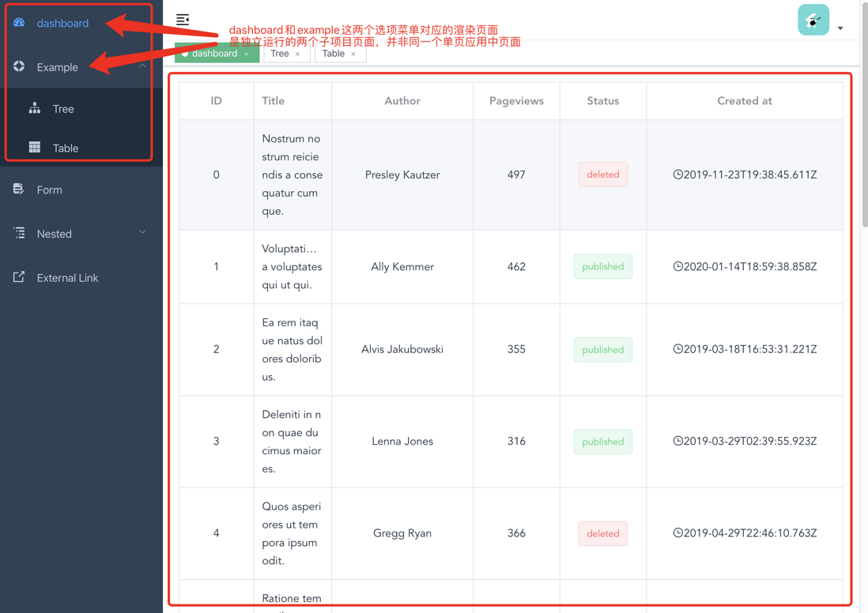Click the clock icon beside 2019-03-18T16:53:31.221Z
The height and width of the screenshot is (613, 868).
tap(677, 348)
